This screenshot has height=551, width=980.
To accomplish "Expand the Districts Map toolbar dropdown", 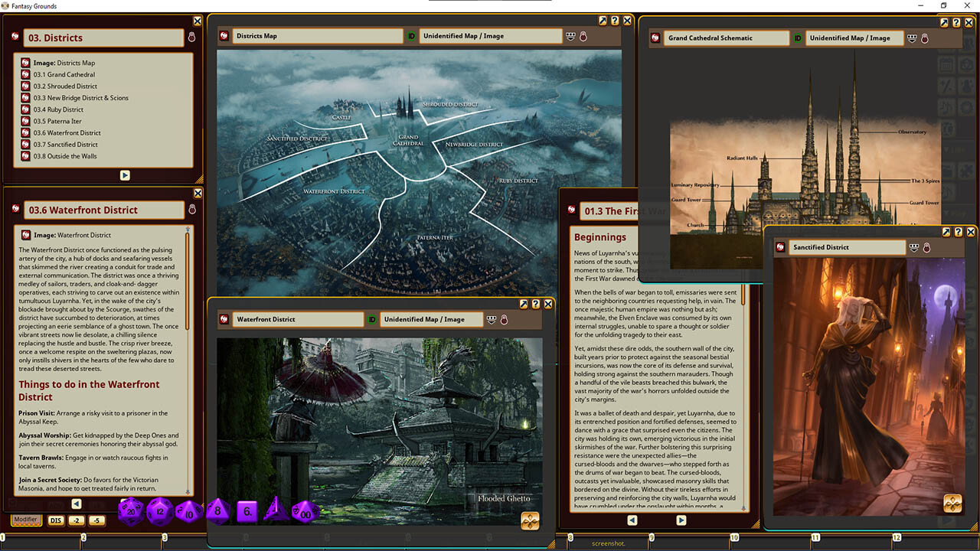I will tap(570, 36).
